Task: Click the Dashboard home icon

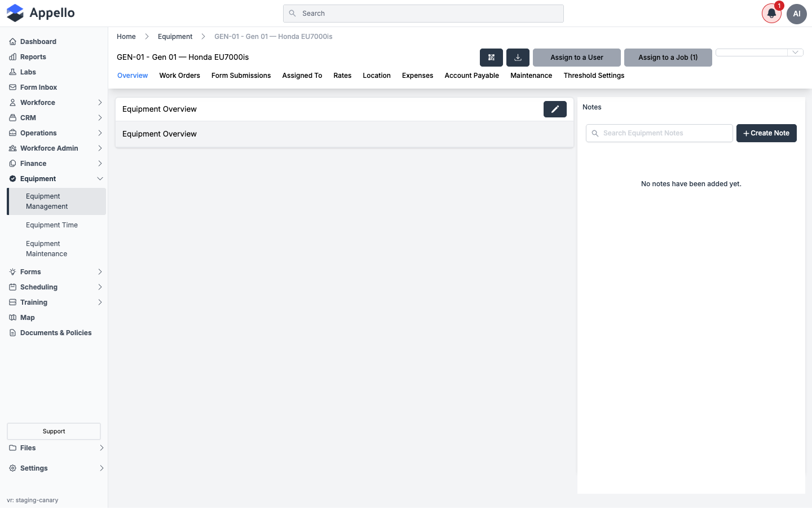Action: pyautogui.click(x=12, y=42)
